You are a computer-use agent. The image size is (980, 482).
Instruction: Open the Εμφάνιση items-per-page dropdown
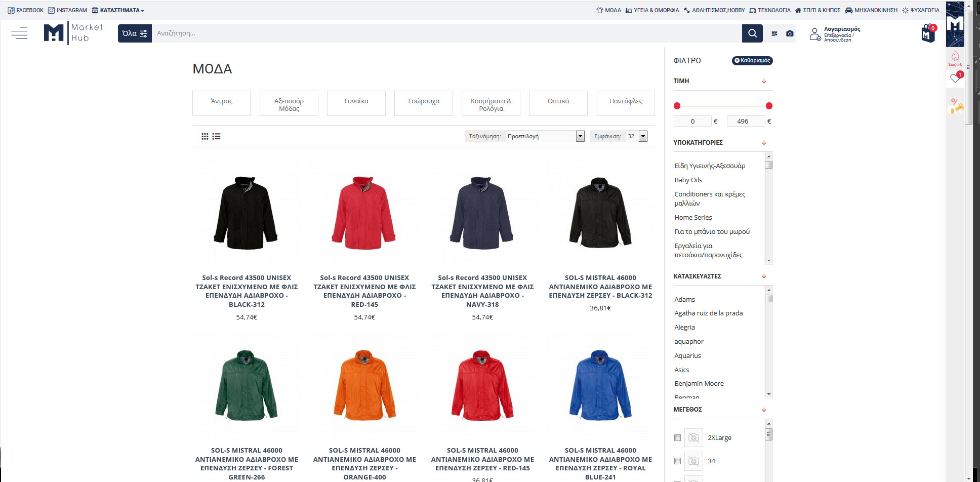coord(637,136)
